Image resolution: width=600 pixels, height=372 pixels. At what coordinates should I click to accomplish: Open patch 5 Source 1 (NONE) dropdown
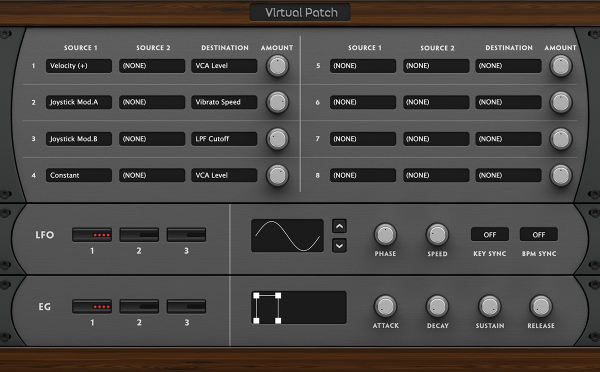pos(363,66)
